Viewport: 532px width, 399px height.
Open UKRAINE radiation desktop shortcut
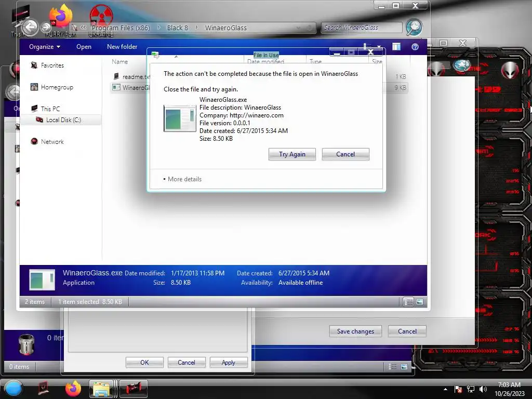tap(101, 20)
